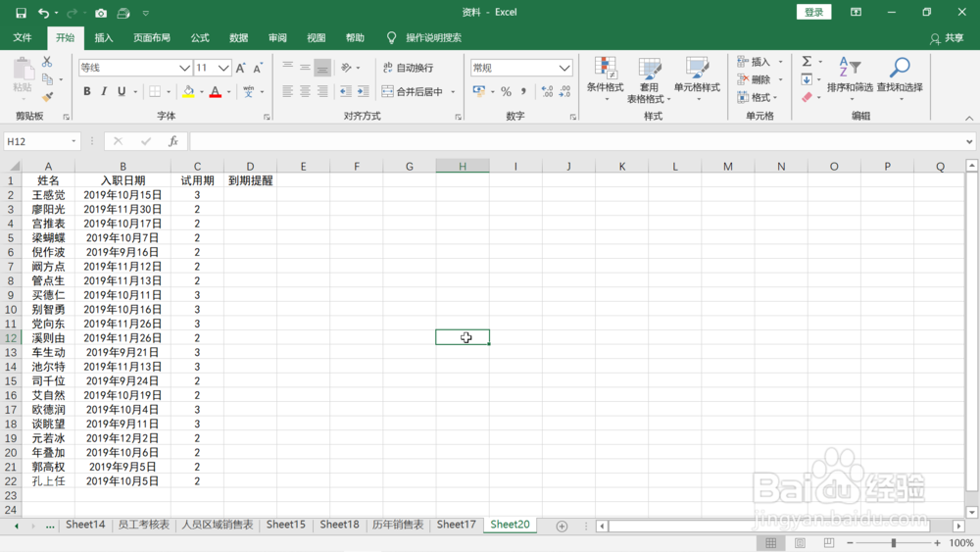The height and width of the screenshot is (552, 980).
Task: Open font color dropdown arrow
Action: tap(228, 92)
